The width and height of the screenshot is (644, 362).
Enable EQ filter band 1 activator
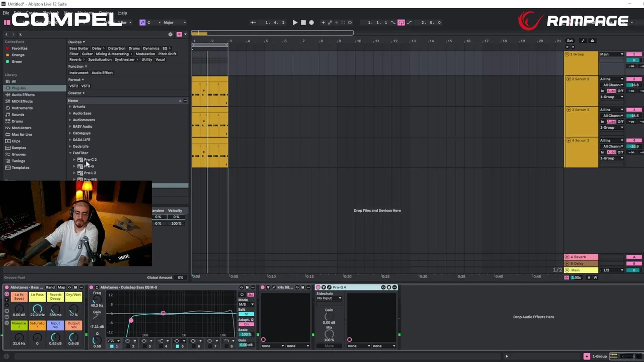coord(111,346)
